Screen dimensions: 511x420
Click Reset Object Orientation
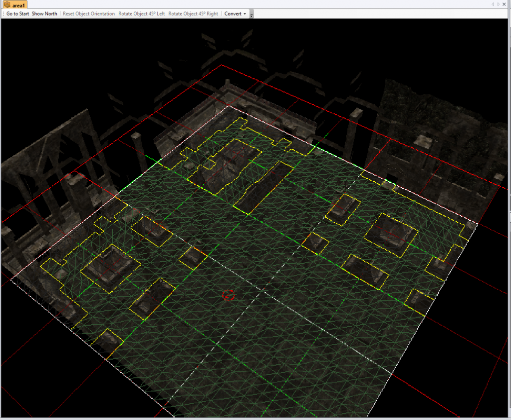[x=88, y=13]
